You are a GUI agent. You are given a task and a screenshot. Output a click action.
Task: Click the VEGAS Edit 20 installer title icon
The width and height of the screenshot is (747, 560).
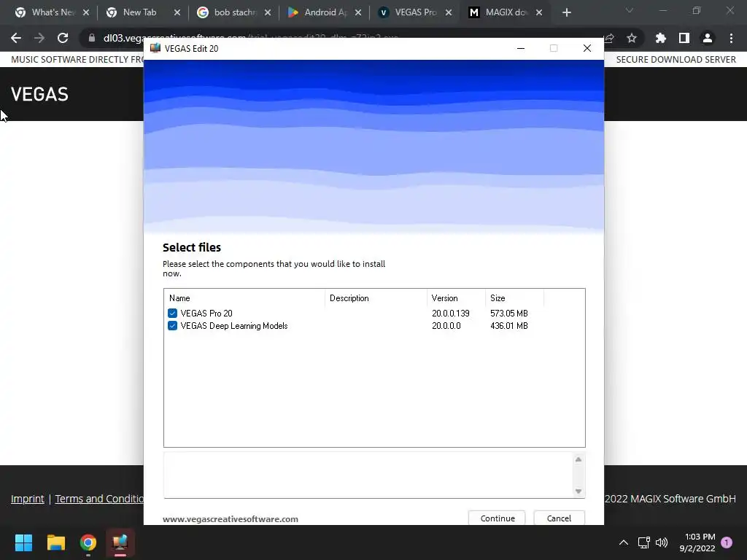155,48
